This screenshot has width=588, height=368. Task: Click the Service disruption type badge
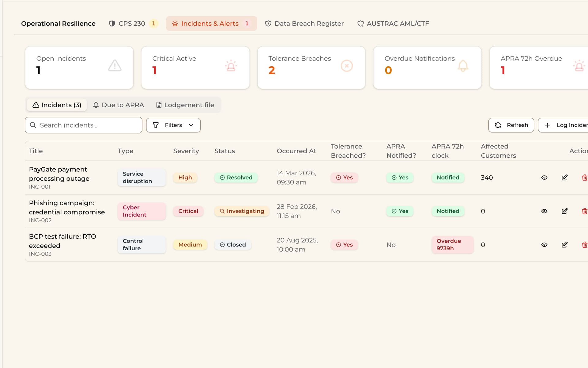point(141,178)
